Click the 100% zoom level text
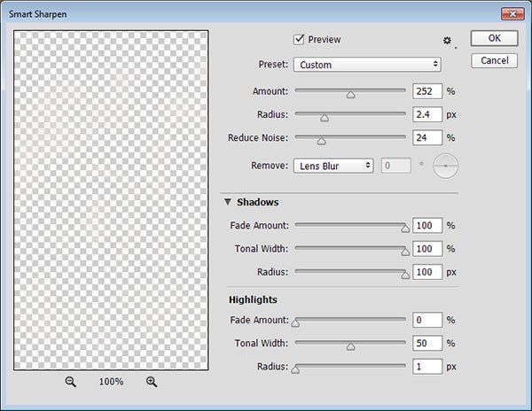This screenshot has height=411, width=532. click(x=111, y=382)
